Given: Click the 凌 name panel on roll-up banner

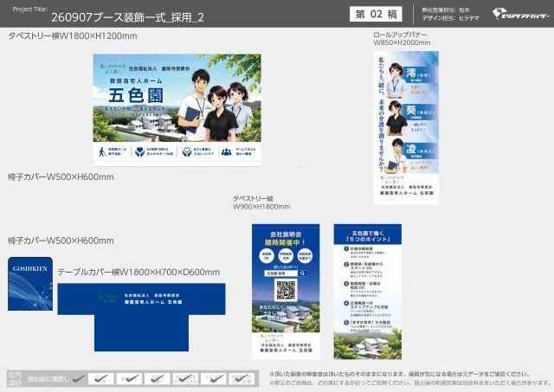Looking at the screenshot, I should point(420,151).
